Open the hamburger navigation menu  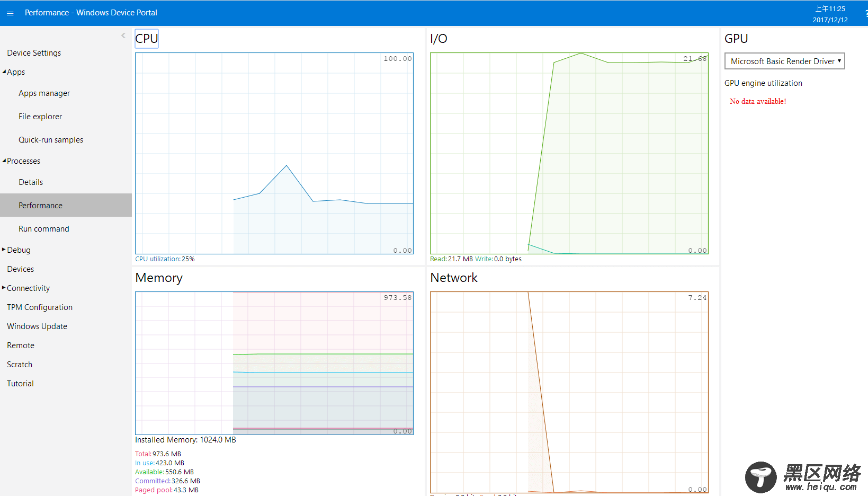click(x=10, y=13)
